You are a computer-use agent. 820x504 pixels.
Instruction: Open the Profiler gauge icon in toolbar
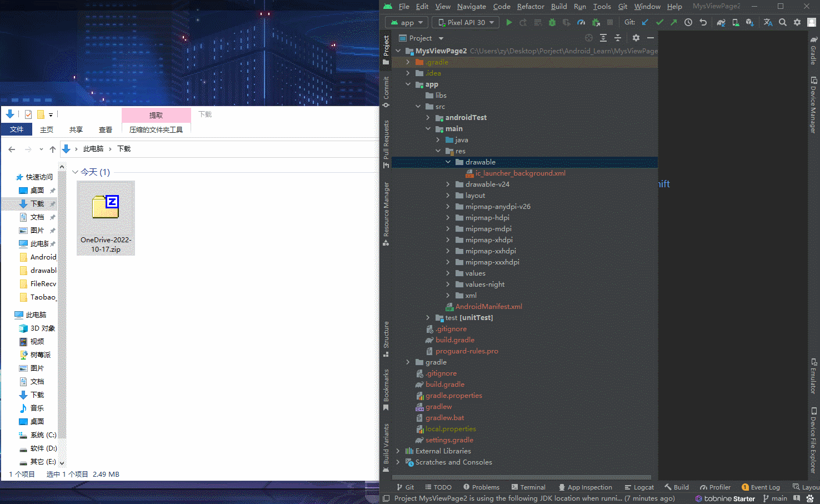[581, 23]
